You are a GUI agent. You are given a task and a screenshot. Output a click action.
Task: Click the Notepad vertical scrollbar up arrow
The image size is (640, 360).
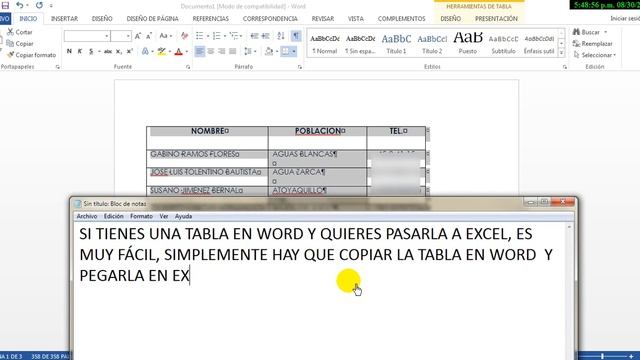tap(569, 227)
